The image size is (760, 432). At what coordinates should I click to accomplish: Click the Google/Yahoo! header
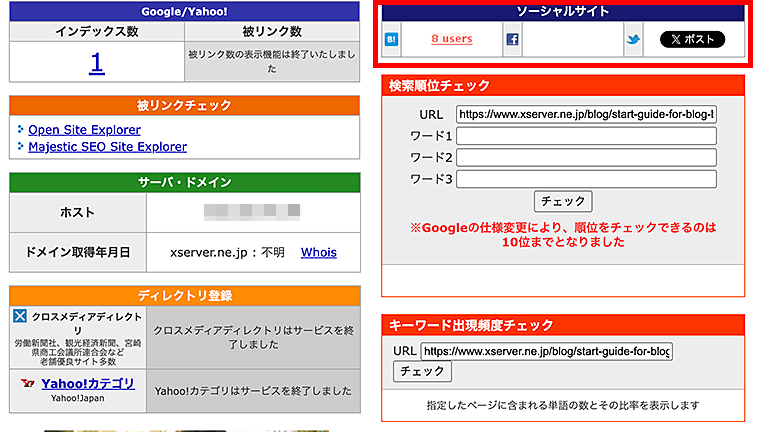(184, 12)
